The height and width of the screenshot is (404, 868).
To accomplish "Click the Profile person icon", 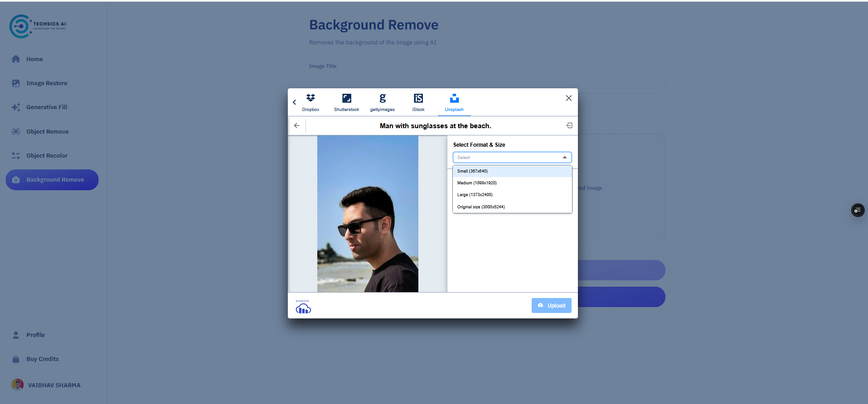I will click(16, 335).
